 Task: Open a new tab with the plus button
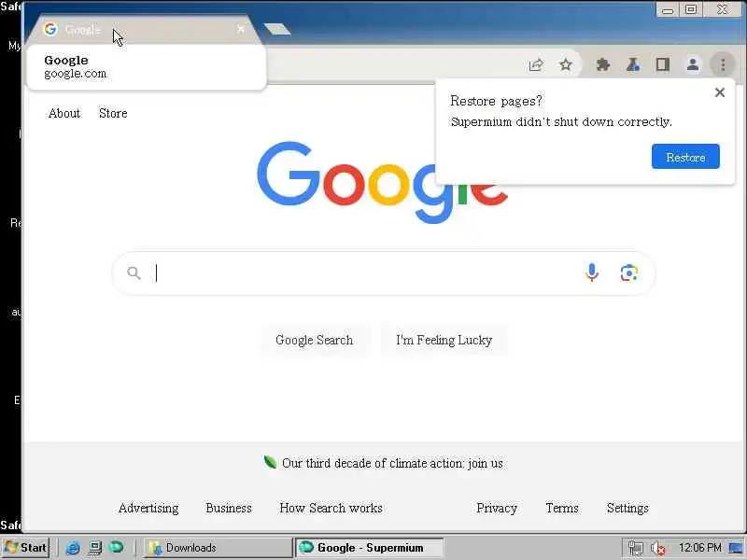click(x=277, y=30)
